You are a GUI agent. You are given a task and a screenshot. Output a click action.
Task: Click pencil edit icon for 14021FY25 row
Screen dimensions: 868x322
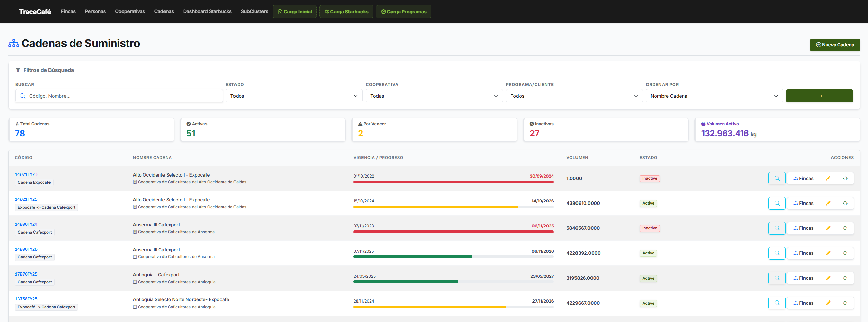pyautogui.click(x=828, y=203)
